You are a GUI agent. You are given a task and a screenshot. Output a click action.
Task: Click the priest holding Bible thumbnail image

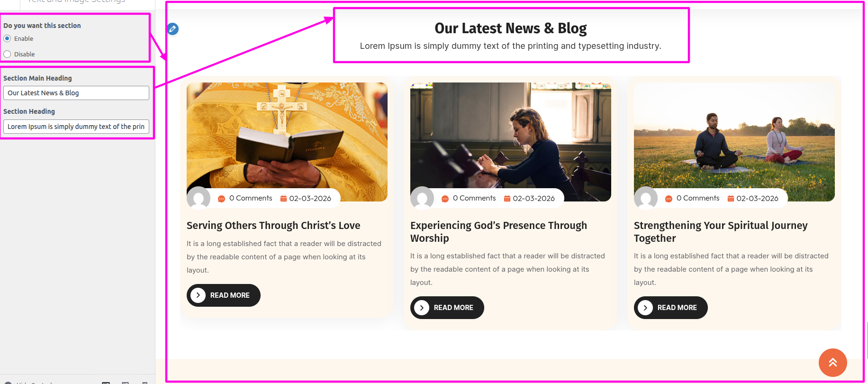[x=287, y=142]
